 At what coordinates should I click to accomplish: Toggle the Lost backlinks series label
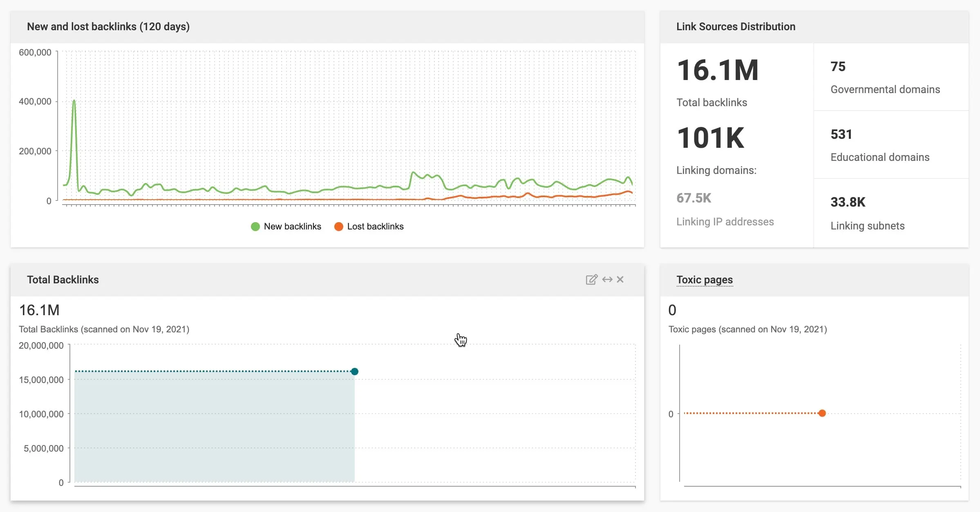(375, 227)
